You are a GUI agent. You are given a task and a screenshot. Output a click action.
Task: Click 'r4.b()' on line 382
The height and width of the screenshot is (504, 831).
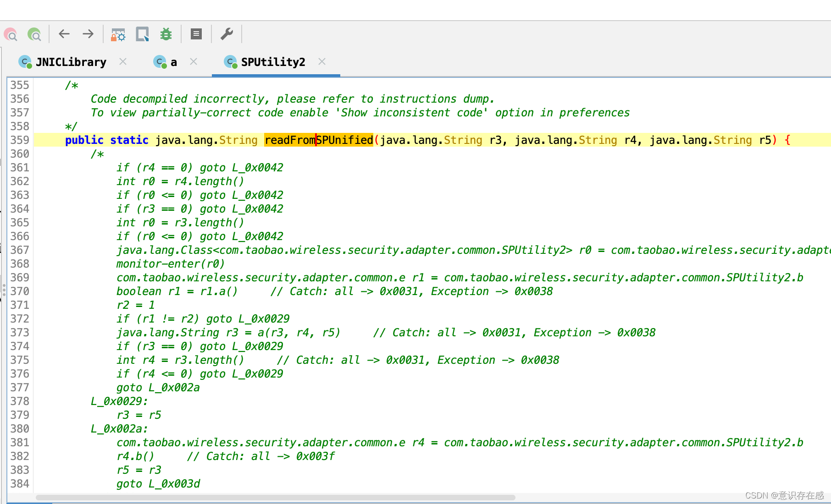[x=135, y=456]
